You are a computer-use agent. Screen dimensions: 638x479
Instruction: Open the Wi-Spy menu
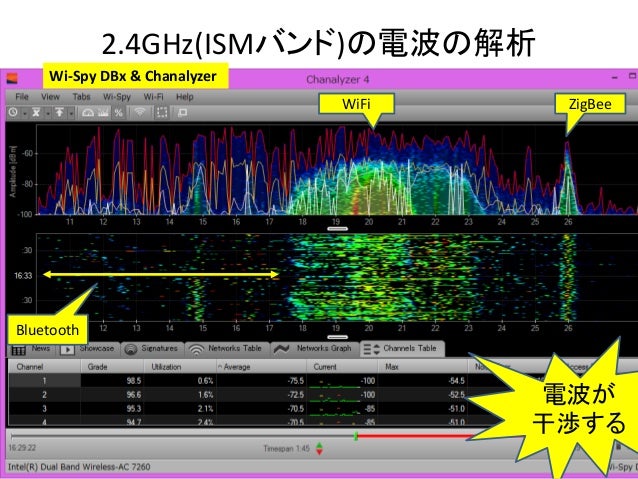[x=117, y=97]
